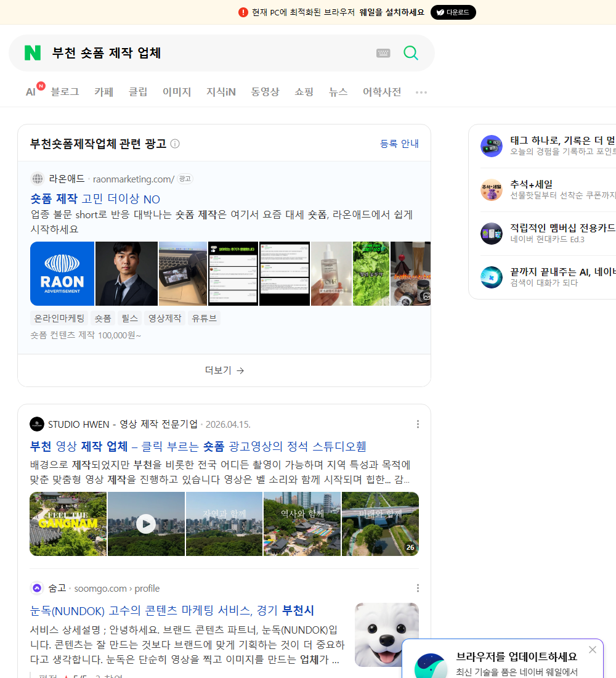Switch to the 블로그 tab

coord(65,92)
